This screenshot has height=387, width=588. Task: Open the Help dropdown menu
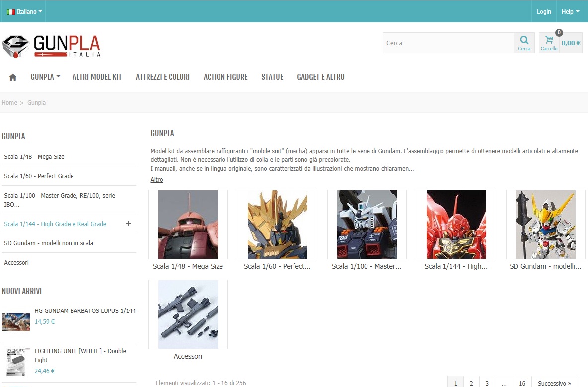(570, 11)
